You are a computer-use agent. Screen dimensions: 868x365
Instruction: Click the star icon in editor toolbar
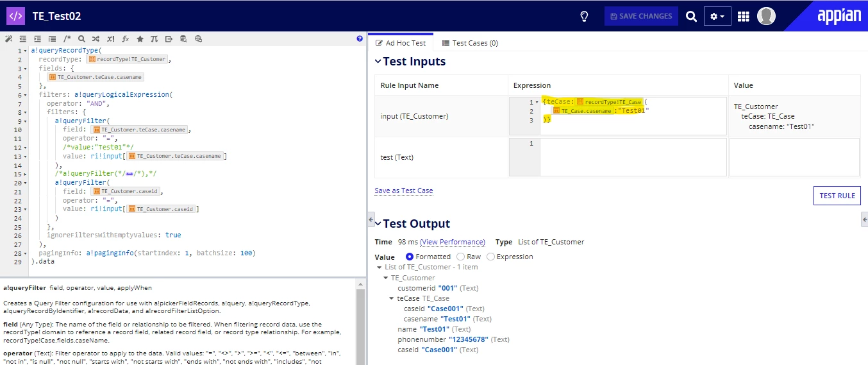coord(140,38)
